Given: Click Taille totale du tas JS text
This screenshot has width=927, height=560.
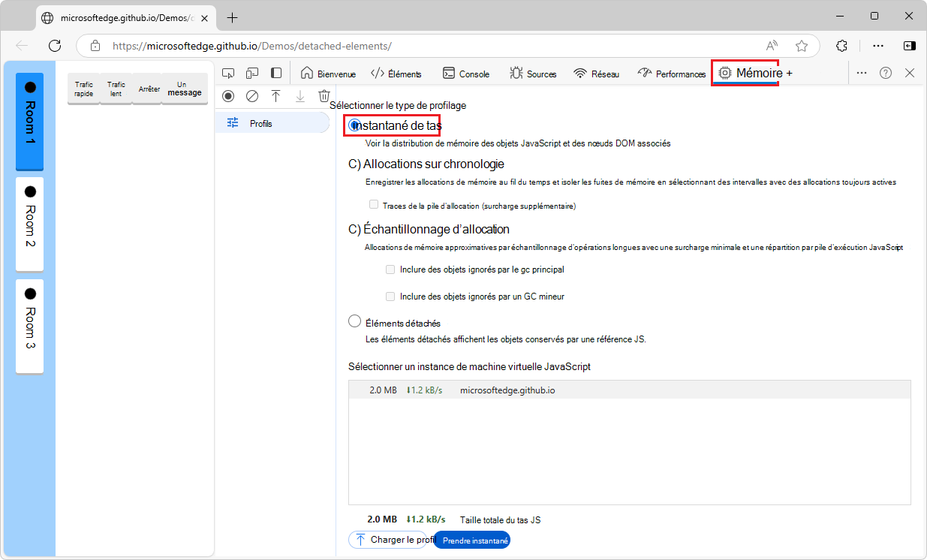Looking at the screenshot, I should [501, 519].
